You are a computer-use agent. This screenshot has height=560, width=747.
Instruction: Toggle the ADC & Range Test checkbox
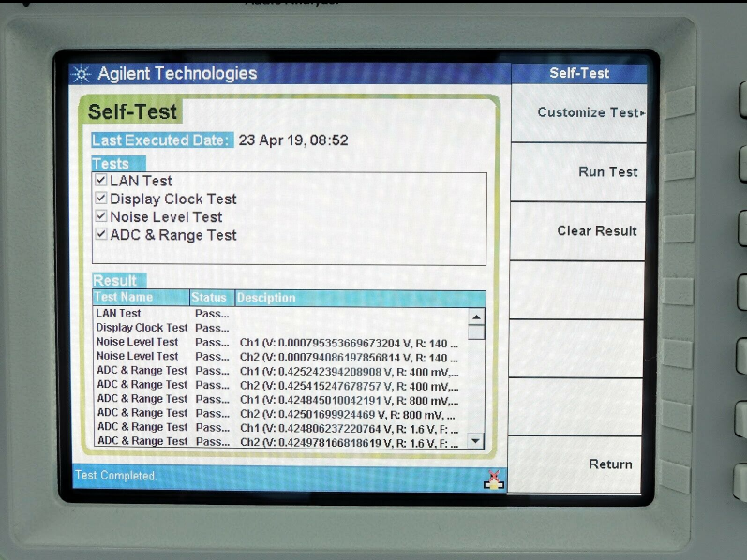(101, 235)
